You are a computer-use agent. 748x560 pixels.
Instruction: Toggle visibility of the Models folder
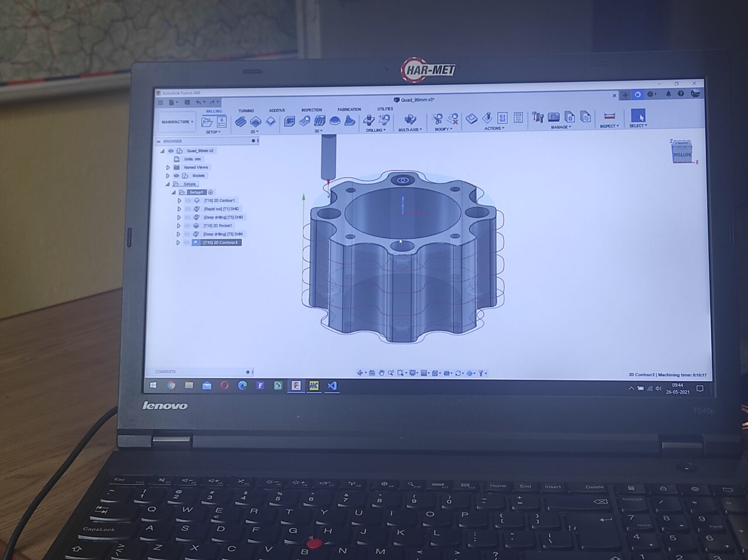(x=176, y=175)
